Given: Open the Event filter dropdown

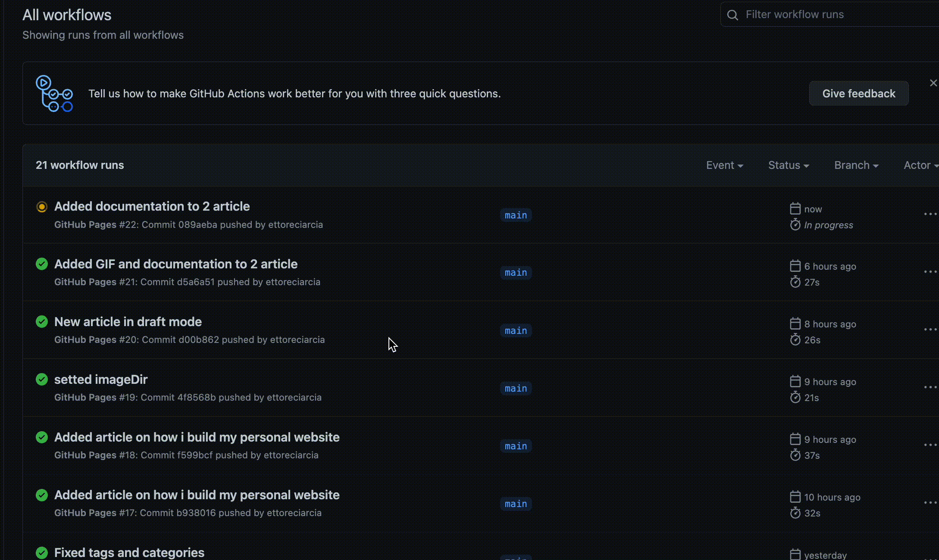Looking at the screenshot, I should (x=724, y=165).
